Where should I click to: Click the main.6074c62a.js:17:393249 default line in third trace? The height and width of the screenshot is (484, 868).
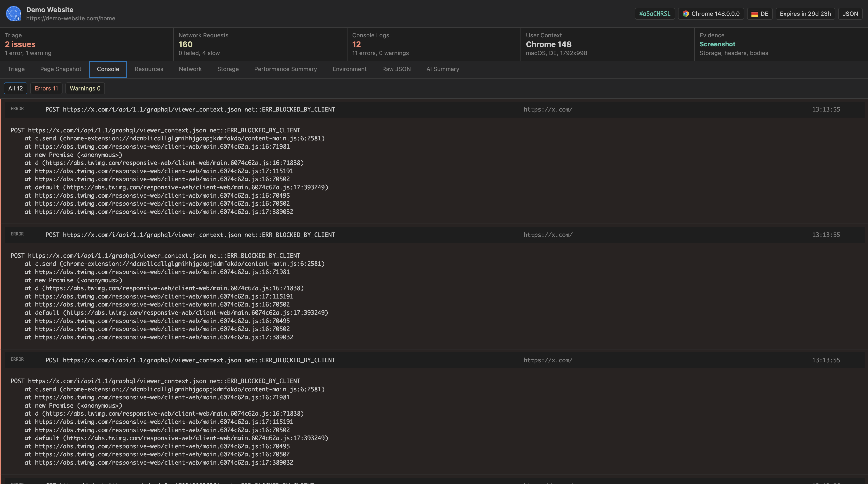[176, 438]
